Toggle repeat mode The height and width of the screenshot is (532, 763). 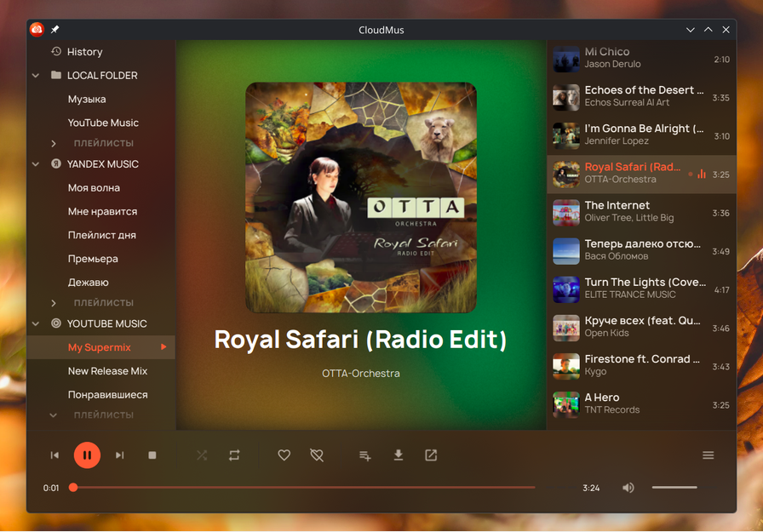pyautogui.click(x=234, y=455)
